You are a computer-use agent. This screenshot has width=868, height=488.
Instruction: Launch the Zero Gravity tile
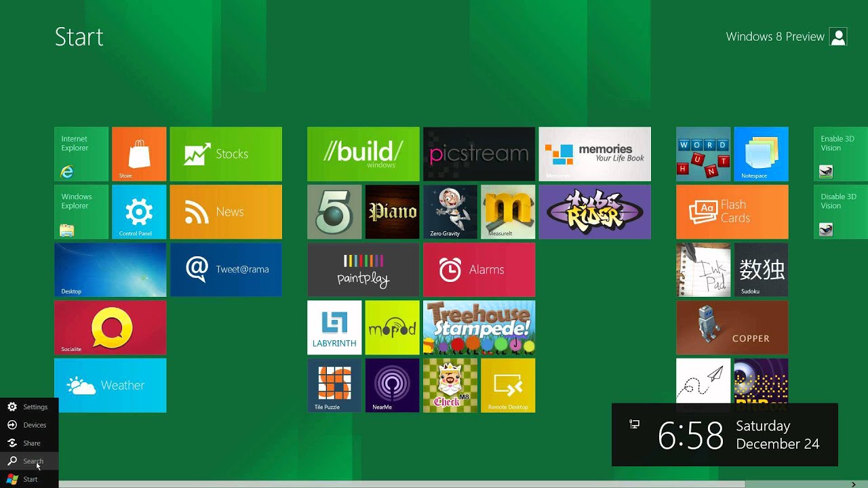tap(450, 211)
